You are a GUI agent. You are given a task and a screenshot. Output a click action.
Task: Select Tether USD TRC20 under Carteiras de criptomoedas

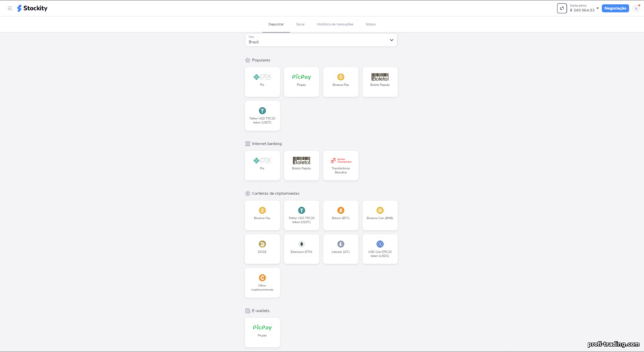301,215
